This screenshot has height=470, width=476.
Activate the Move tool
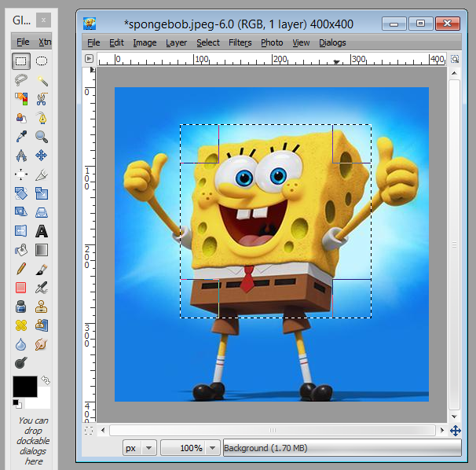pos(42,156)
